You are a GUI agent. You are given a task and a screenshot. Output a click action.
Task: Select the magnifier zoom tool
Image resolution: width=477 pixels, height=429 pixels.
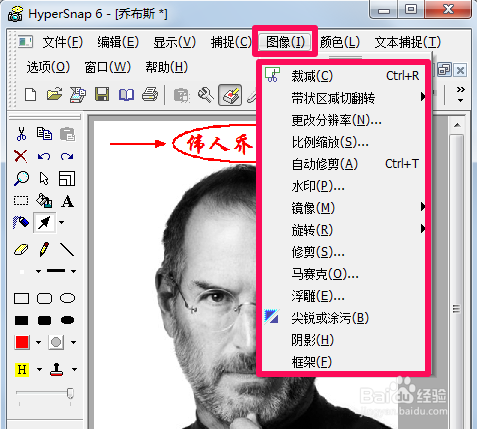point(21,178)
